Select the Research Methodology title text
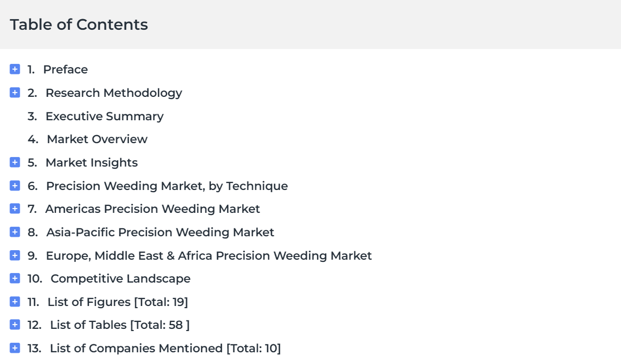Viewport: 621px width, 364px height. point(114,93)
